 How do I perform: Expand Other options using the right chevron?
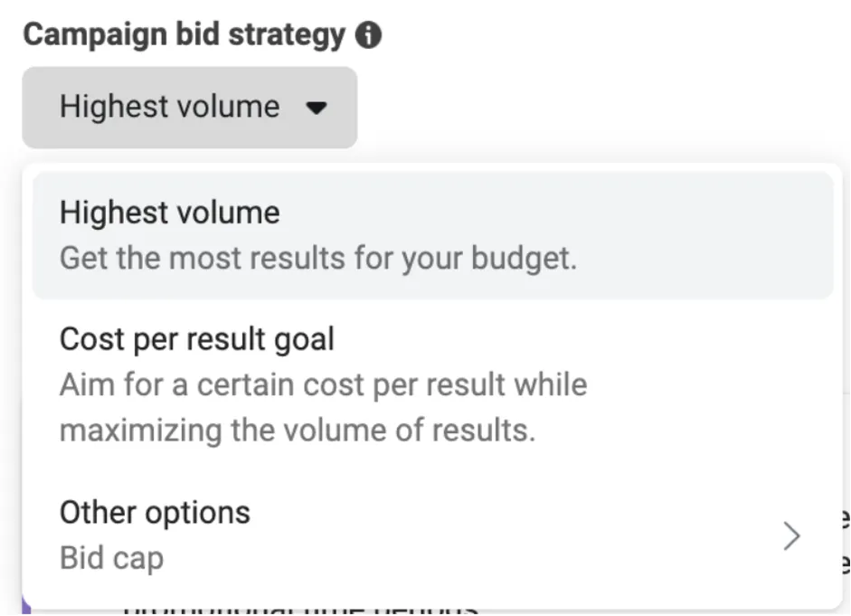792,535
